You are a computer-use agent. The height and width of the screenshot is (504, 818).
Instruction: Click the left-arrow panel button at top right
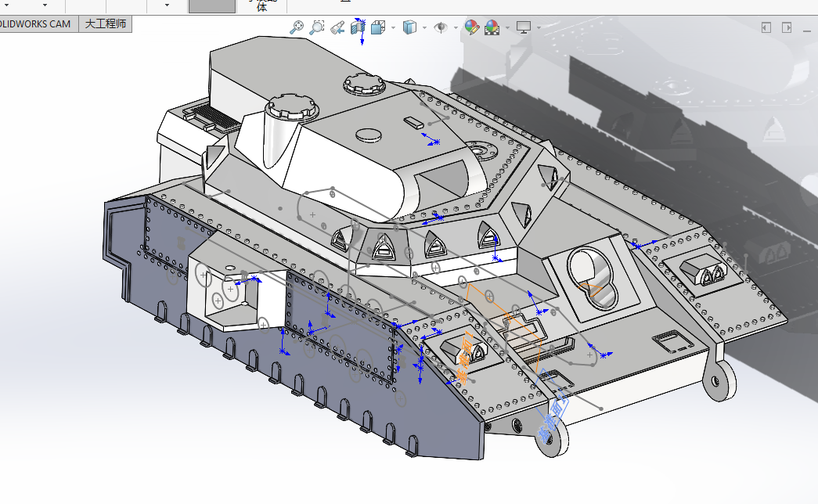click(766, 27)
